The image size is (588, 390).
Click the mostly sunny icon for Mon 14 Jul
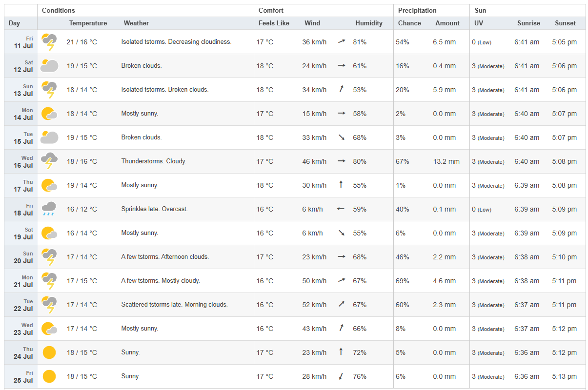(x=49, y=114)
